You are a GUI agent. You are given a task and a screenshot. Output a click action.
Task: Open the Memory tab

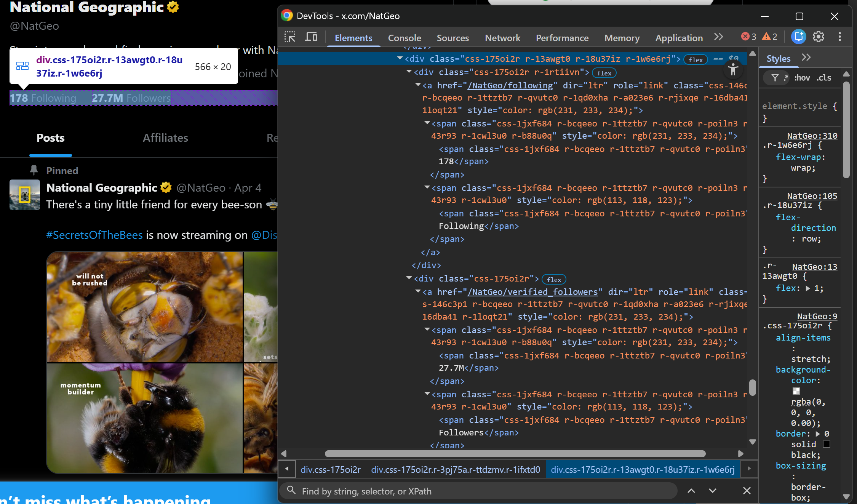tap(622, 38)
